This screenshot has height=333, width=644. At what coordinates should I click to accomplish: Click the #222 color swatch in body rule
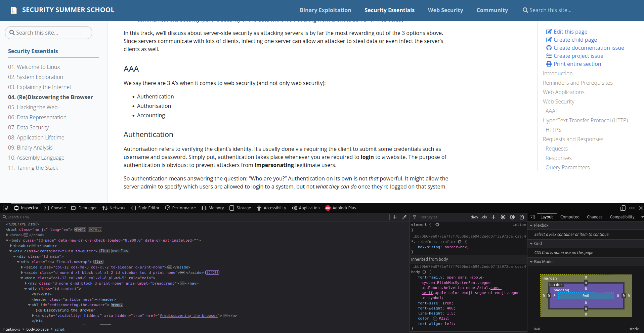pos(435,318)
